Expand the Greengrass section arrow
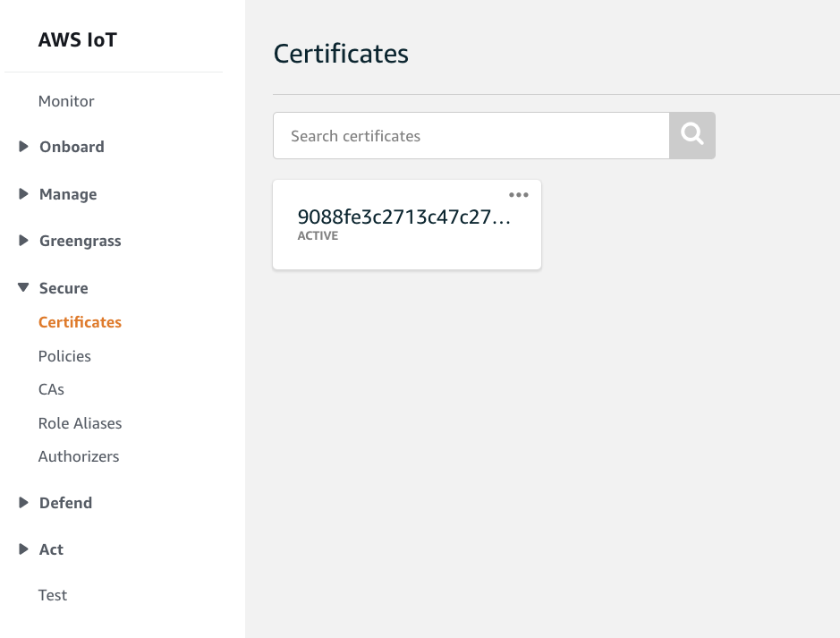This screenshot has width=840, height=638. (x=23, y=241)
